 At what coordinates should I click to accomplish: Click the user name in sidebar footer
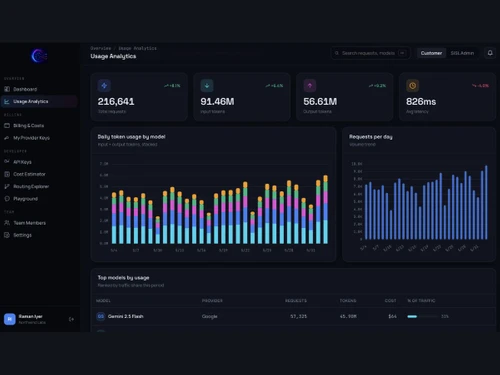tap(31, 316)
